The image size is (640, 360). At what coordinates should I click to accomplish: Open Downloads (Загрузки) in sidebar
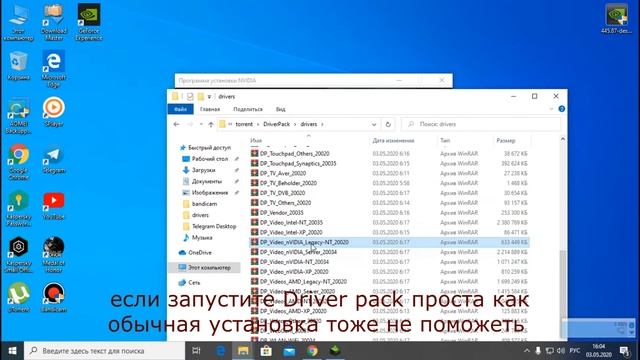point(203,170)
